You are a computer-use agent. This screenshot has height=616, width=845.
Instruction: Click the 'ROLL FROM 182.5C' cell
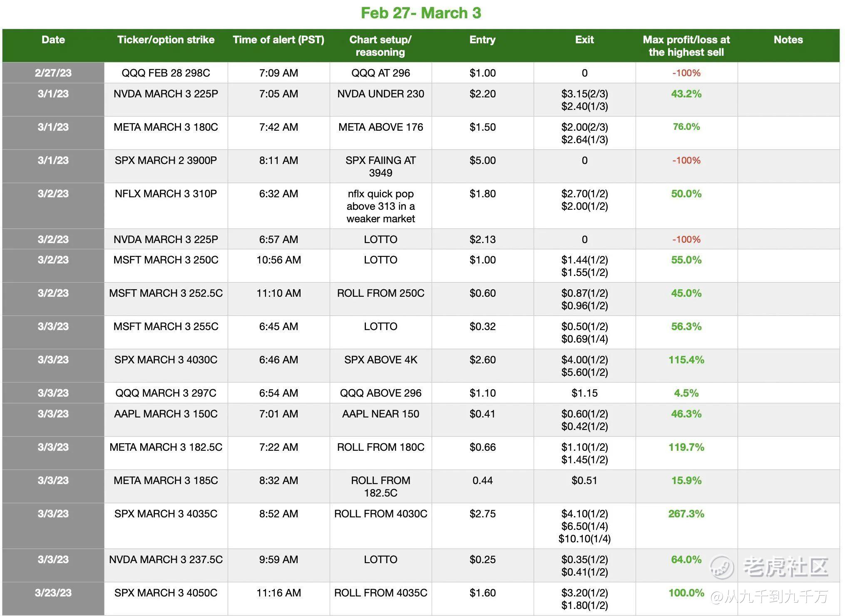coord(380,487)
